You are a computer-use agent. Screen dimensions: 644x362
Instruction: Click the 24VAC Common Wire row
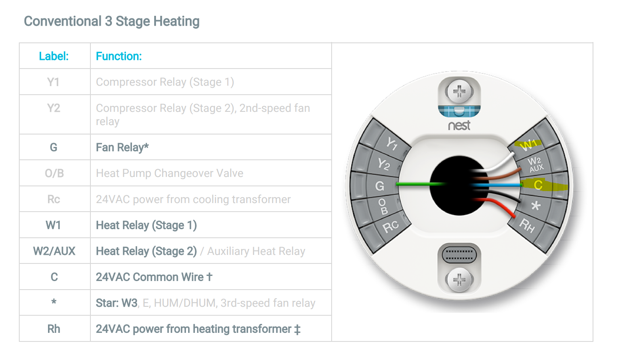tap(154, 277)
